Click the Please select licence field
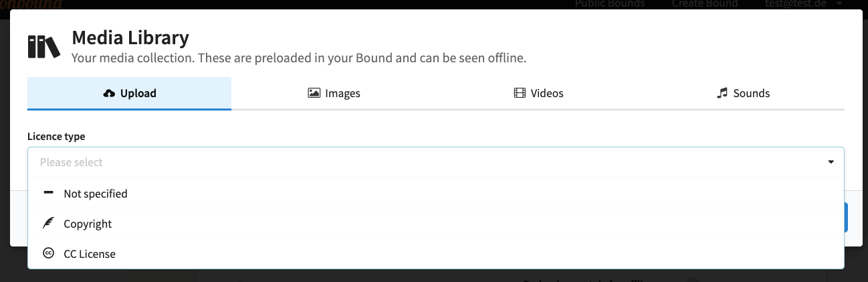 (x=436, y=162)
